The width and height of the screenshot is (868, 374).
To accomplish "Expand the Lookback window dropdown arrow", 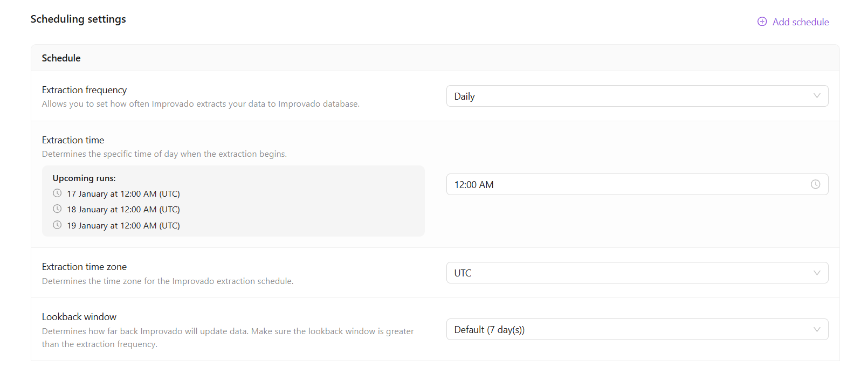I will point(817,329).
